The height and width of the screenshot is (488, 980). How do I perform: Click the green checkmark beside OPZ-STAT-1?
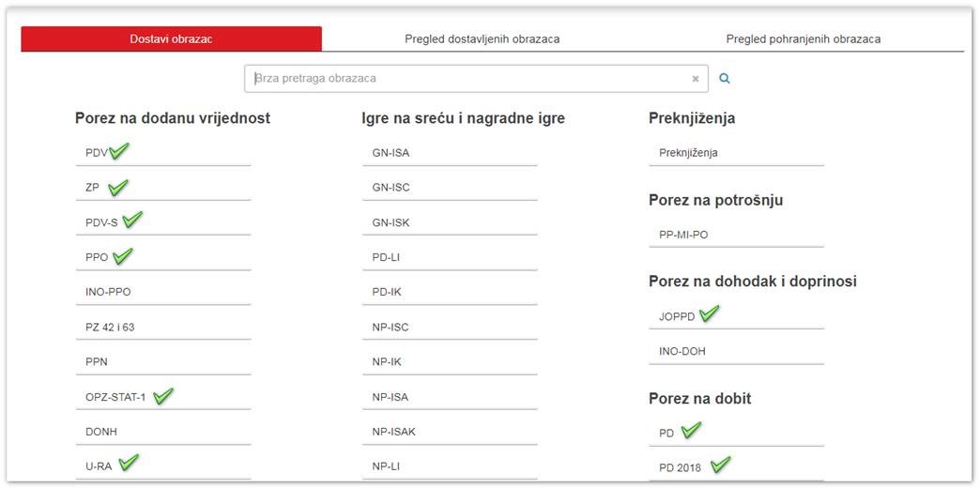[x=163, y=395]
